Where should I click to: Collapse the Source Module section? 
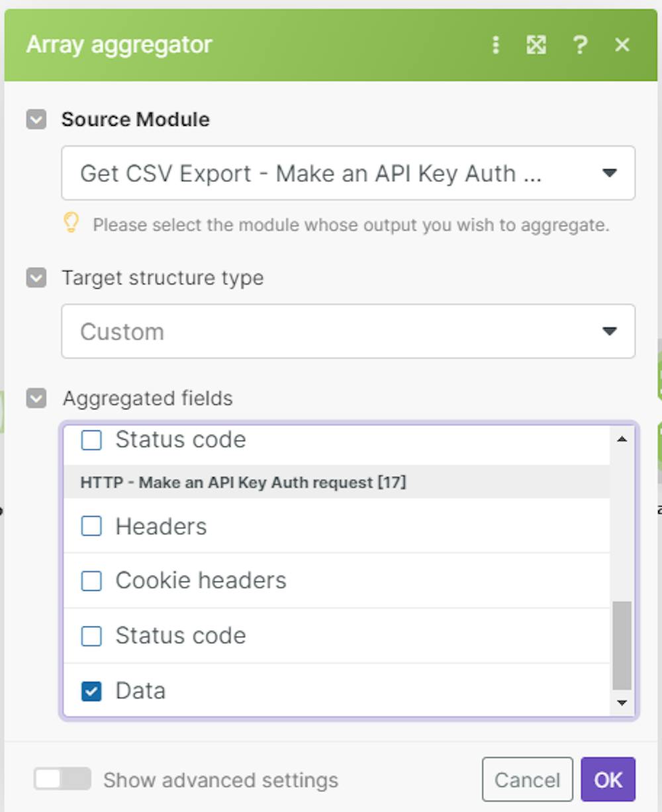36,120
